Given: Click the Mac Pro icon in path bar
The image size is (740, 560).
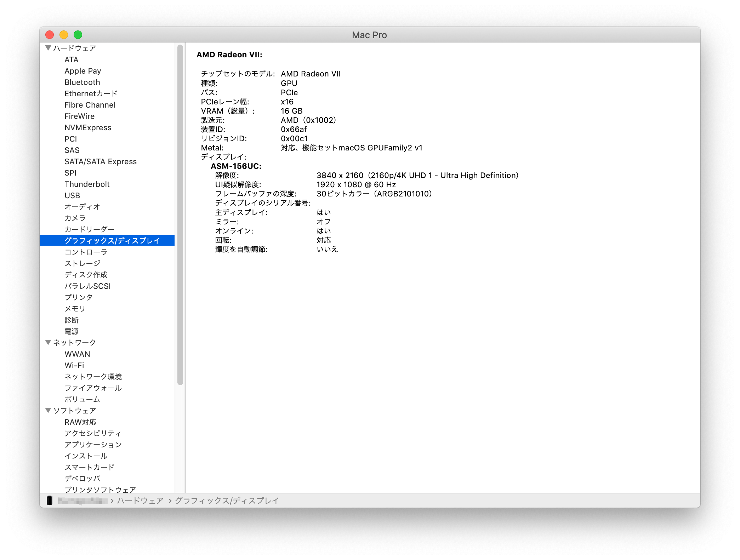Looking at the screenshot, I should [50, 500].
